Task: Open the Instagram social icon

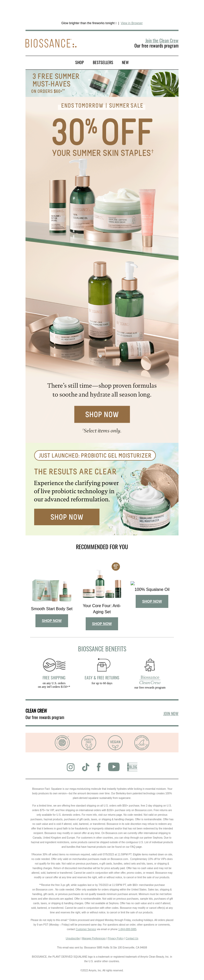Action: (71, 767)
